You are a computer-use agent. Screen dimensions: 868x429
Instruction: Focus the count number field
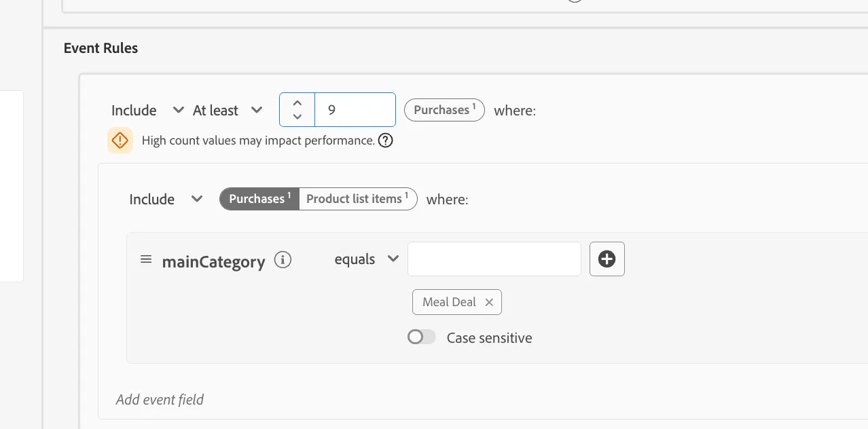pyautogui.click(x=355, y=109)
